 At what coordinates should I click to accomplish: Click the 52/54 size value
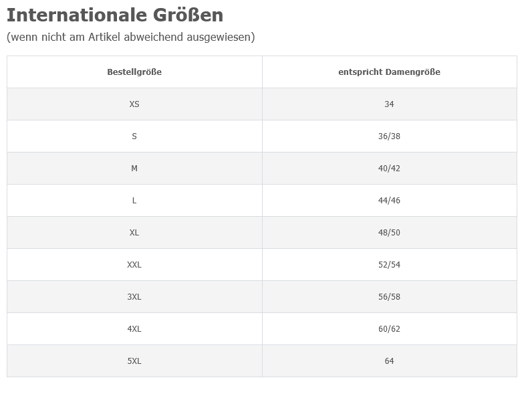(x=389, y=265)
